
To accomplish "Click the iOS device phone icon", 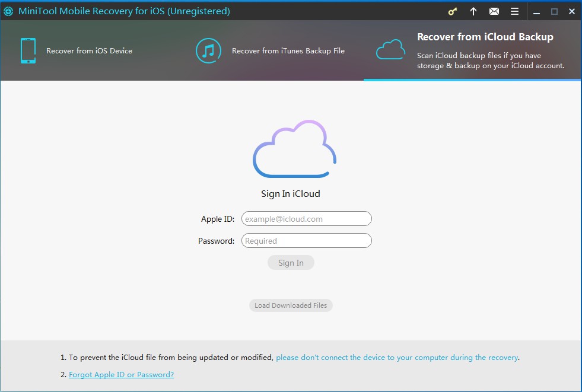I will point(28,50).
